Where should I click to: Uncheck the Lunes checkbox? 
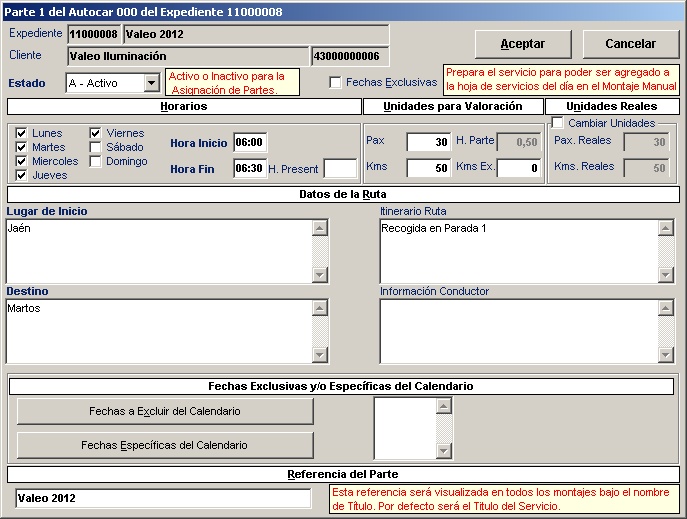tap(21, 133)
